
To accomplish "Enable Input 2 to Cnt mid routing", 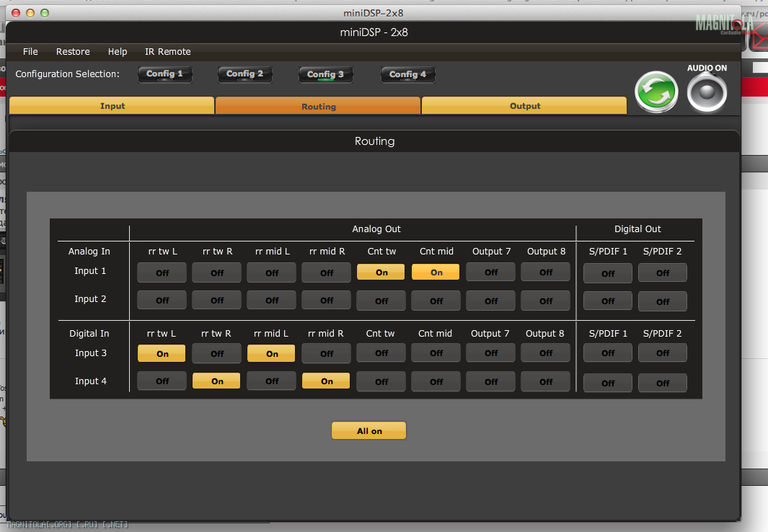I will click(x=436, y=301).
